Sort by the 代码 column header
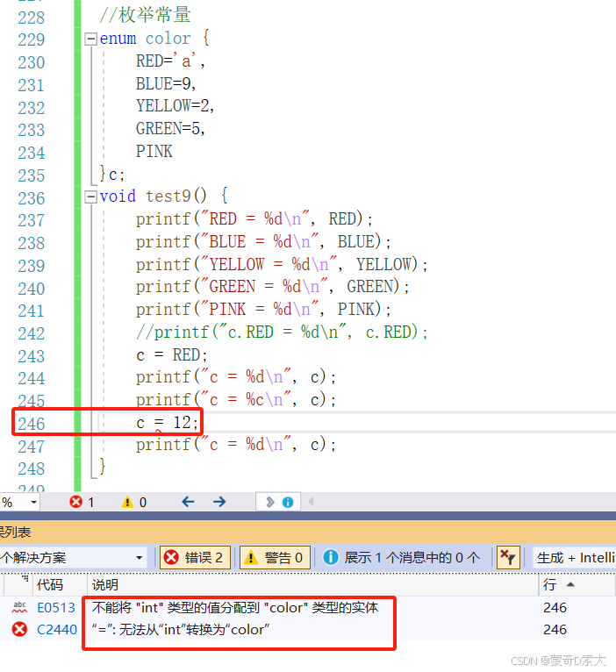 click(x=50, y=584)
